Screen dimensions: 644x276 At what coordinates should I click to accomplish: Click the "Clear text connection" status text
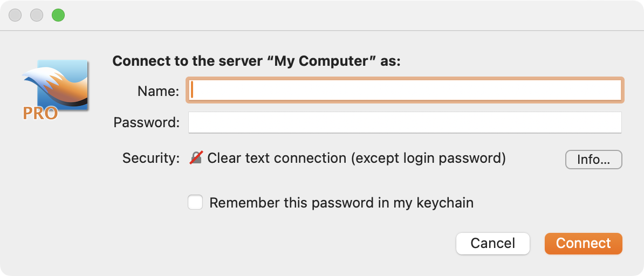[356, 158]
